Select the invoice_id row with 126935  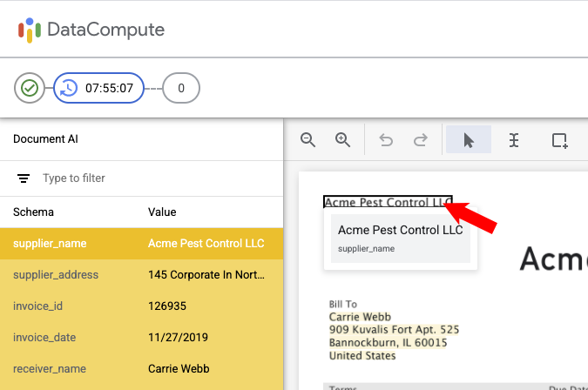(141, 306)
